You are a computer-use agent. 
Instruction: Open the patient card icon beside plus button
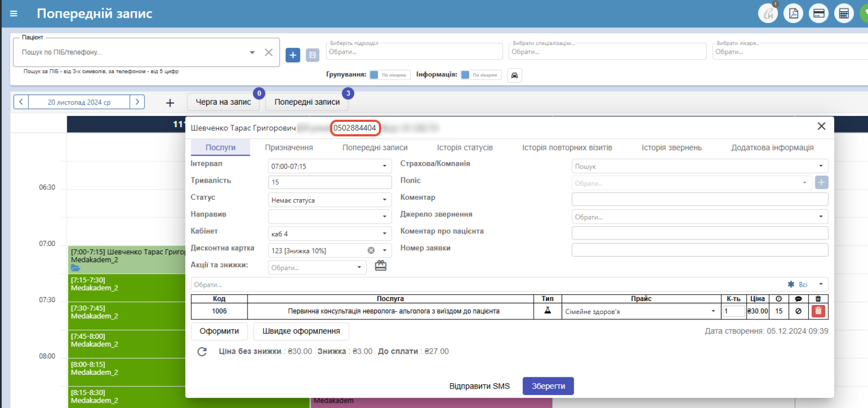[x=312, y=55]
